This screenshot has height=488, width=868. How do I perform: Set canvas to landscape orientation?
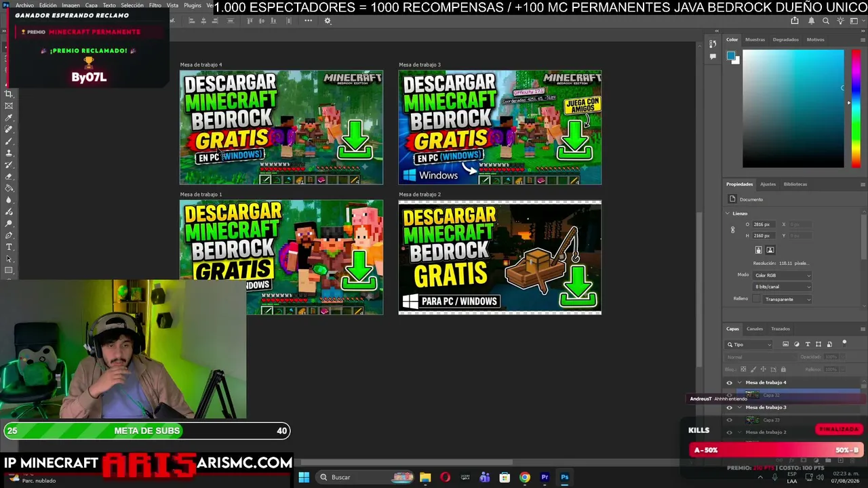coord(770,250)
